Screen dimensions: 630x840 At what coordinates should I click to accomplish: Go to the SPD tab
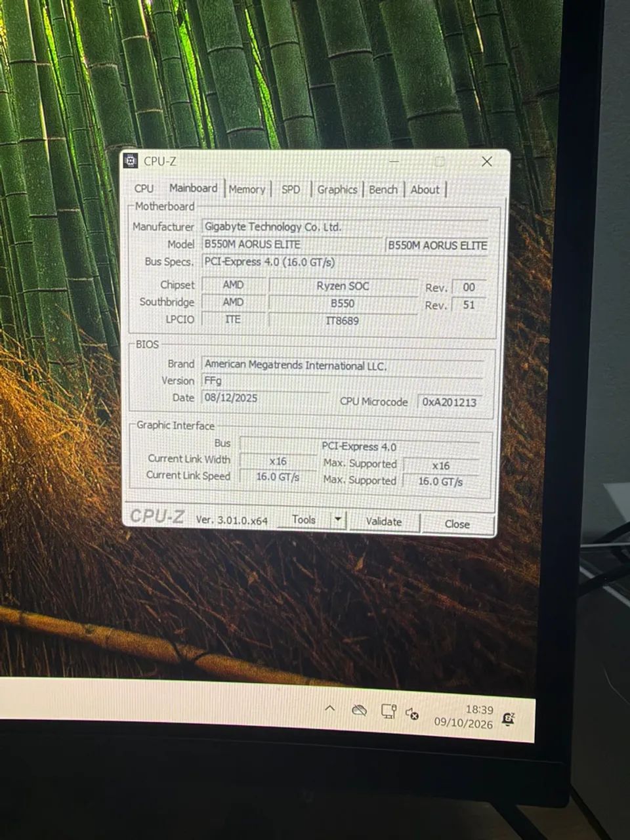[x=291, y=190]
